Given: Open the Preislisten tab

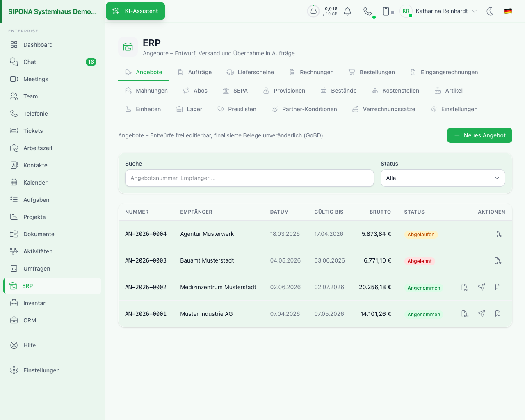Looking at the screenshot, I should tap(237, 109).
